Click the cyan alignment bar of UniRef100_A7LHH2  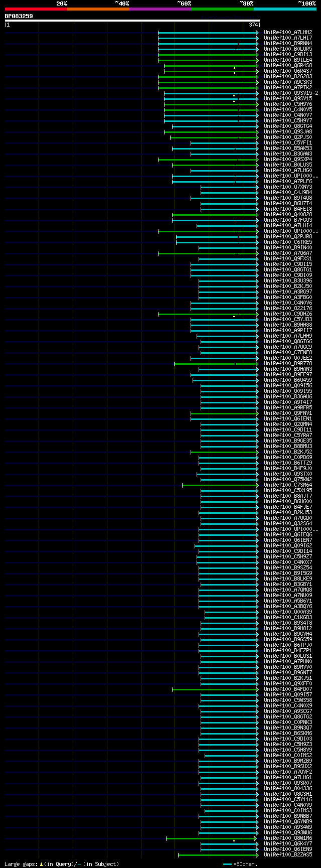pyautogui.click(x=208, y=32)
